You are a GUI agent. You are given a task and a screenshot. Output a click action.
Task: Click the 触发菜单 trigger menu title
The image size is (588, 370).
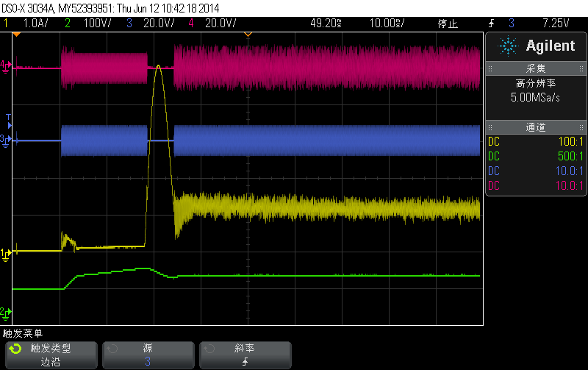23,333
